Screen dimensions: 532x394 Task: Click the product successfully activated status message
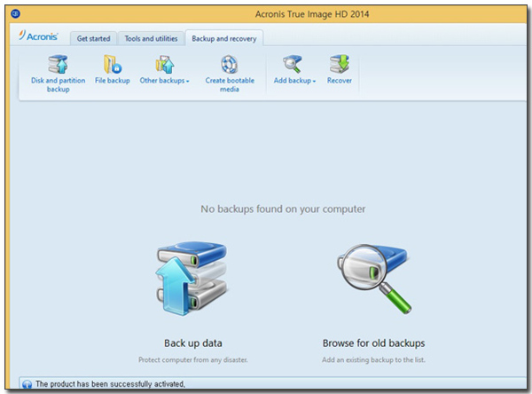click(110, 384)
